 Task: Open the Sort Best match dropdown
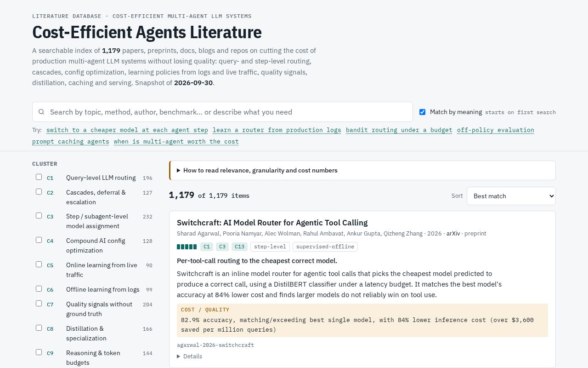click(511, 196)
